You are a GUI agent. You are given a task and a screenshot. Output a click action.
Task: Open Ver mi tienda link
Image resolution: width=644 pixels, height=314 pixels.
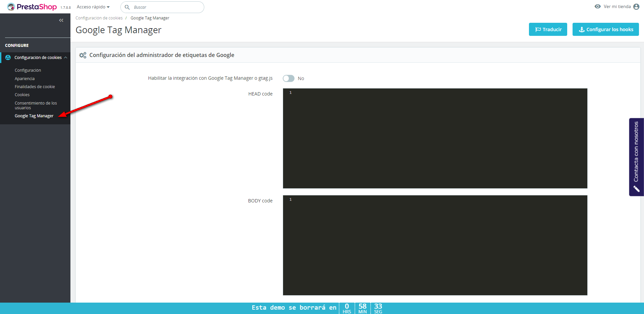click(x=617, y=6)
